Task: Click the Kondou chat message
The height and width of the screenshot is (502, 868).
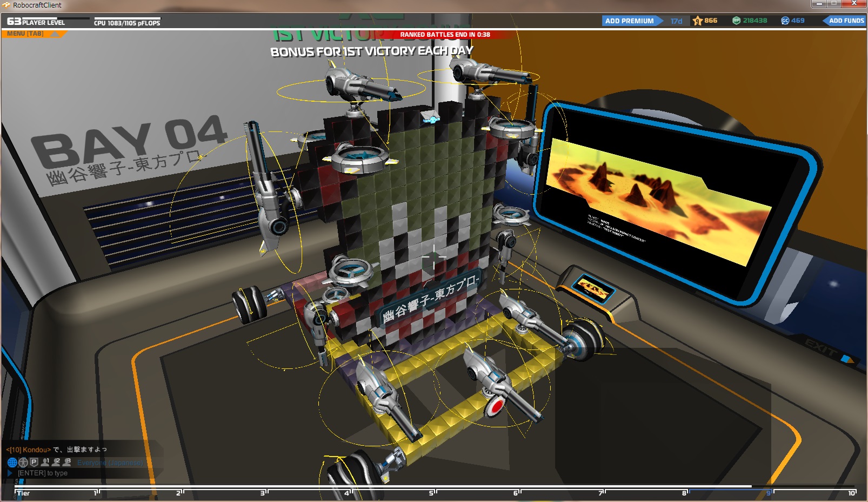Action: (57, 450)
